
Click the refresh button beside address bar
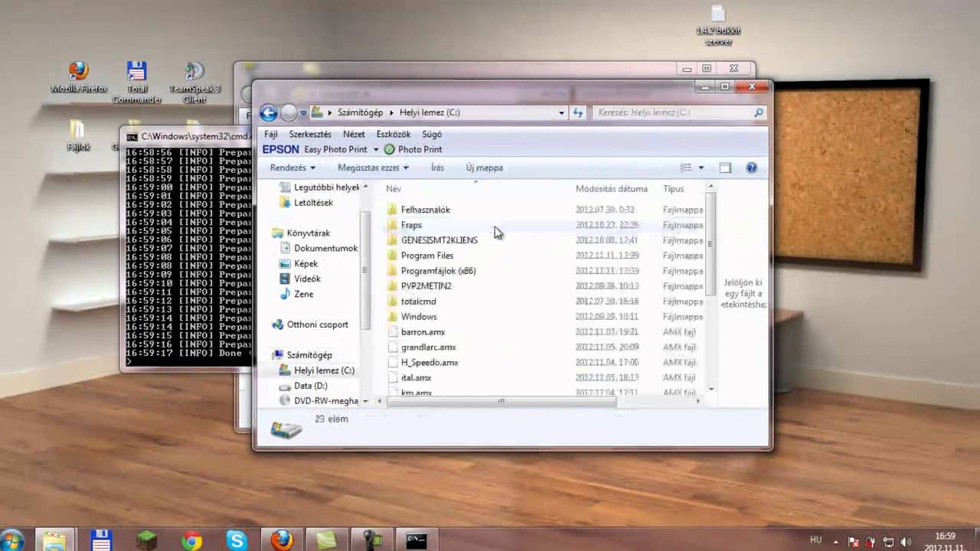[578, 112]
